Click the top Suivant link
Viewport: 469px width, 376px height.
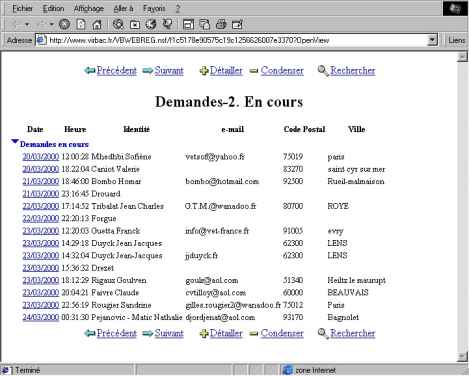pyautogui.click(x=169, y=71)
